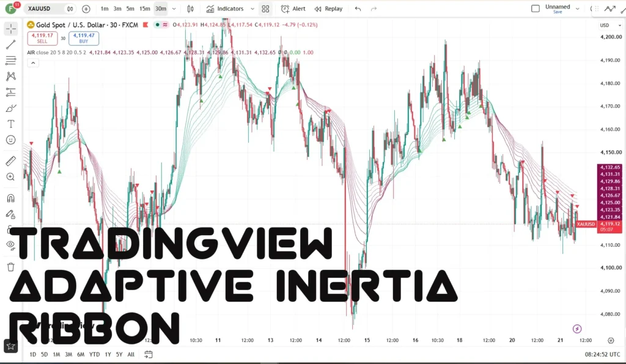Undo the last chart action
The image size is (626, 364).
[x=358, y=9]
